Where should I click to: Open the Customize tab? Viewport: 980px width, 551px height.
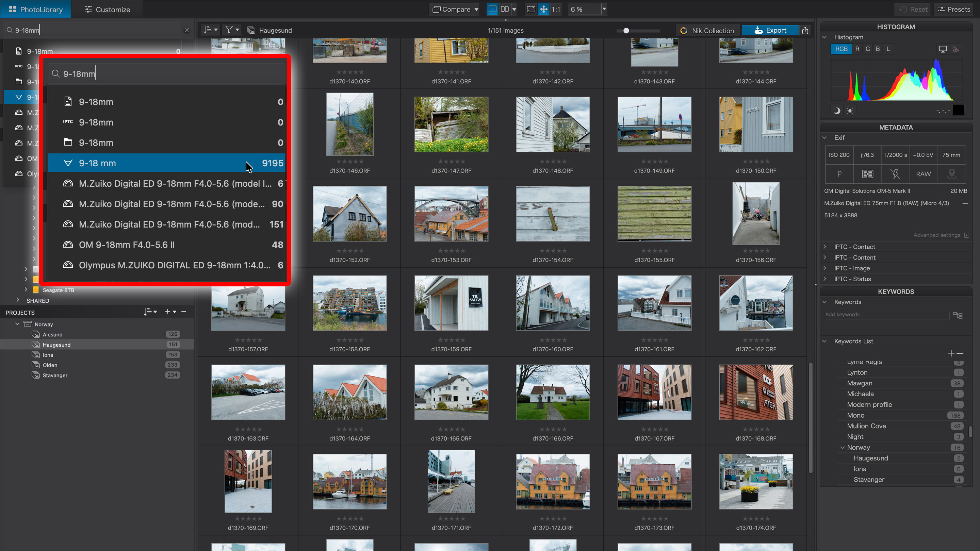pos(107,10)
